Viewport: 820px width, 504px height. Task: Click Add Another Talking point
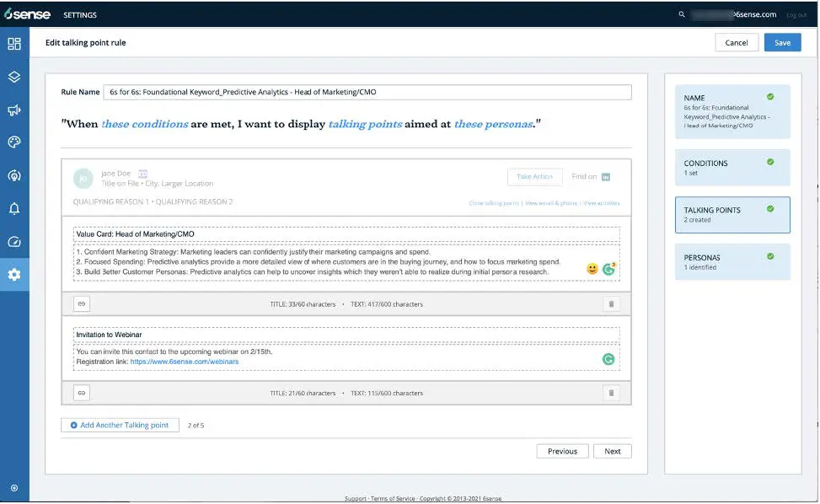click(119, 425)
